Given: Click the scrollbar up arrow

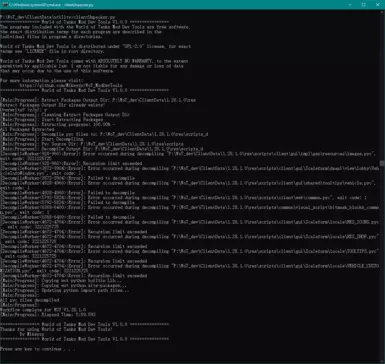Looking at the screenshot, I should (382, 12).
